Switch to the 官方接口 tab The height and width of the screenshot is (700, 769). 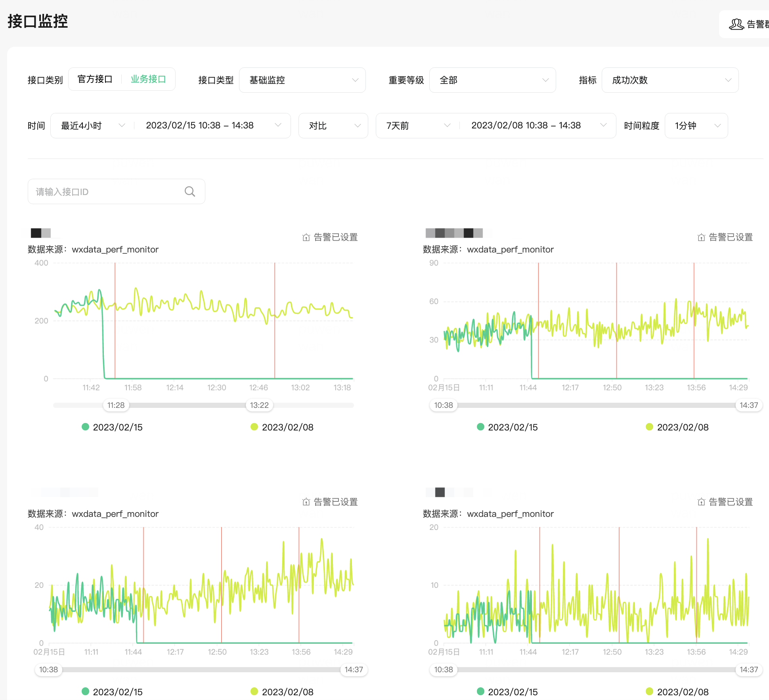tap(95, 79)
